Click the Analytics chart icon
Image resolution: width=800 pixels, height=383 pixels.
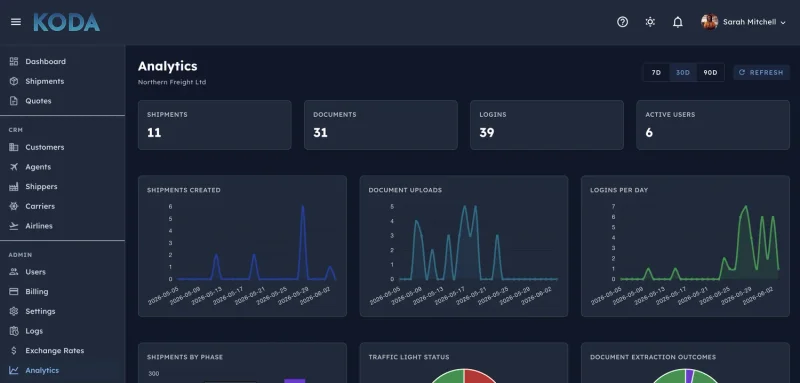click(14, 370)
